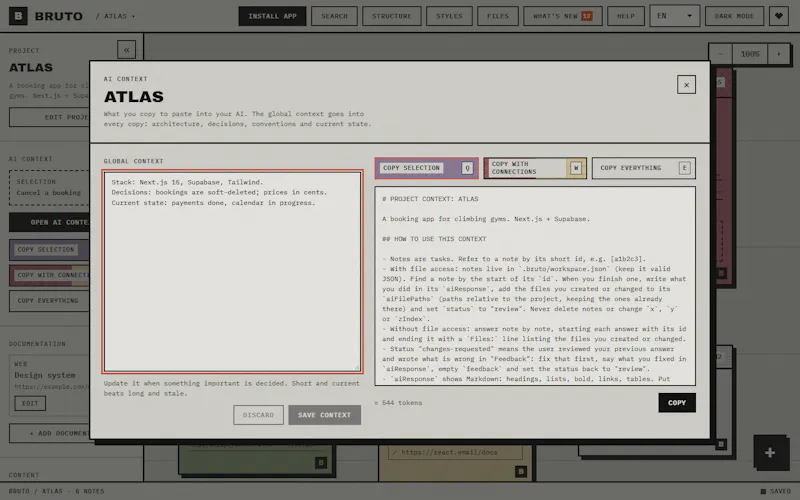Click the 544 tokens count text
This screenshot has height=500, width=800.
pos(398,403)
